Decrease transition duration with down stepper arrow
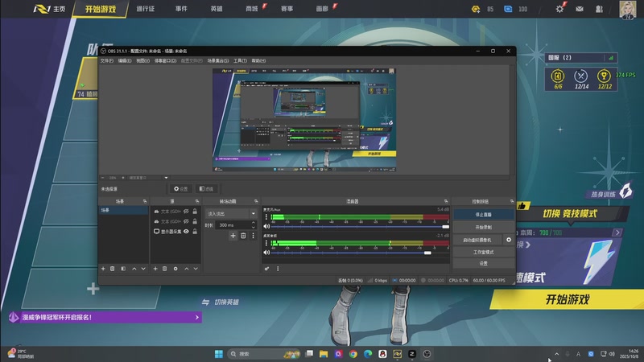Viewport: 644px width, 362px height. tap(253, 227)
